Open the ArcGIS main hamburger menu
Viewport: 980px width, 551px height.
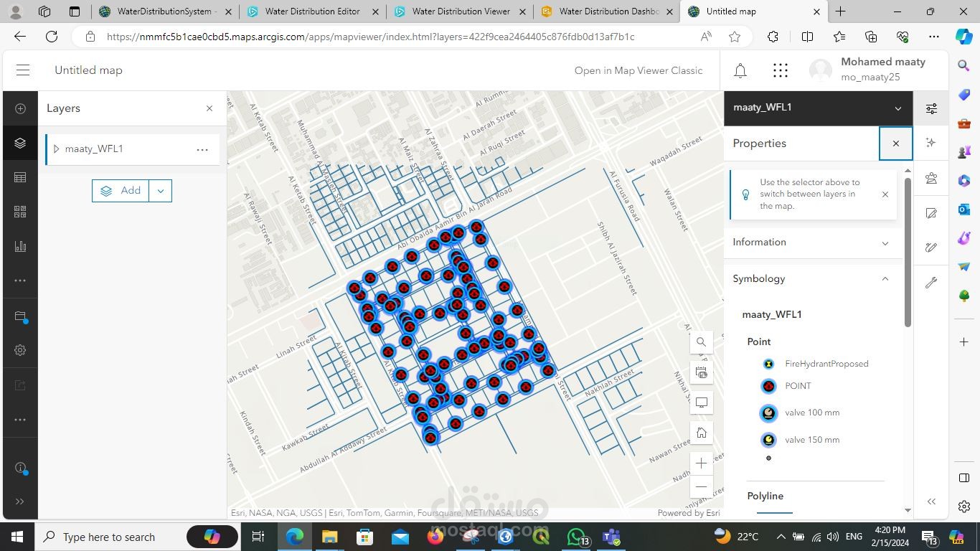23,70
